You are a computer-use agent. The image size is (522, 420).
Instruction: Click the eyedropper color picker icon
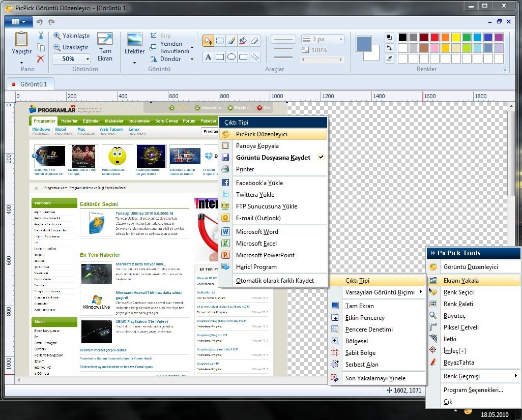tap(389, 58)
